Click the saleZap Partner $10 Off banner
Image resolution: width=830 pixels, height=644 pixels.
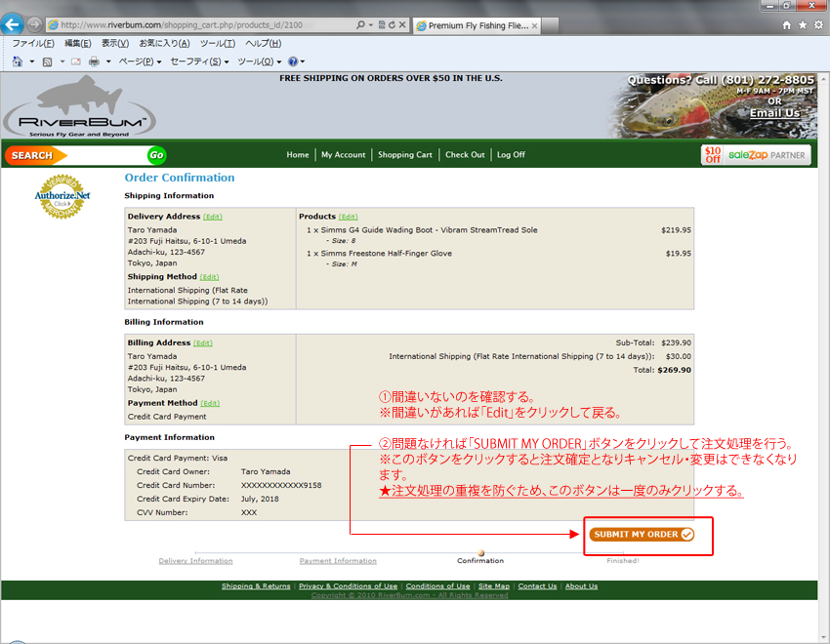tap(756, 155)
